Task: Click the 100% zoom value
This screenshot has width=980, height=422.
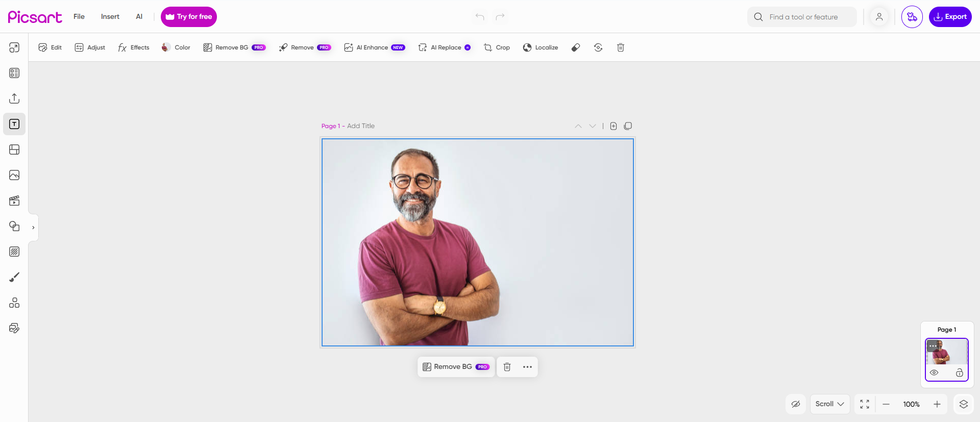Action: 912,404
